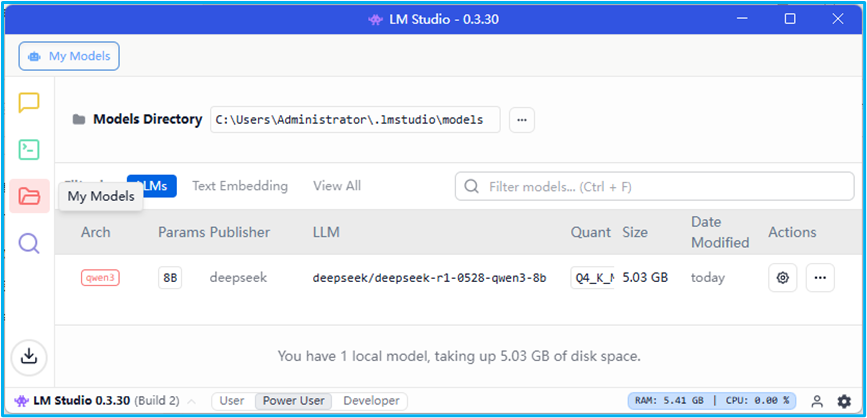
Task: Open the Chat sidebar icon
Action: pos(29,102)
